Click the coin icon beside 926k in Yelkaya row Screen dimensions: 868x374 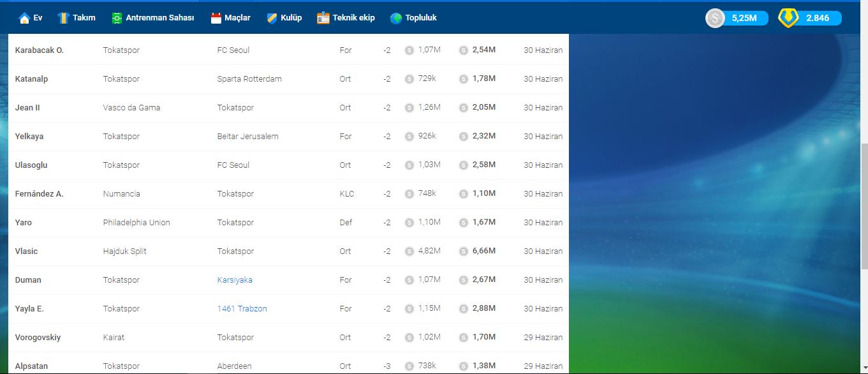click(x=409, y=136)
